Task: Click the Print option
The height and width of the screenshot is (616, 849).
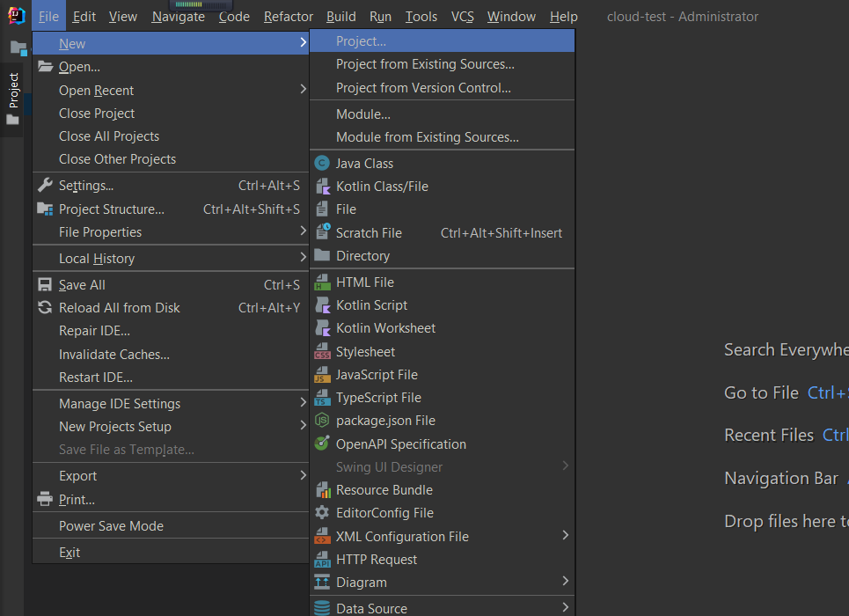Action: coord(77,499)
